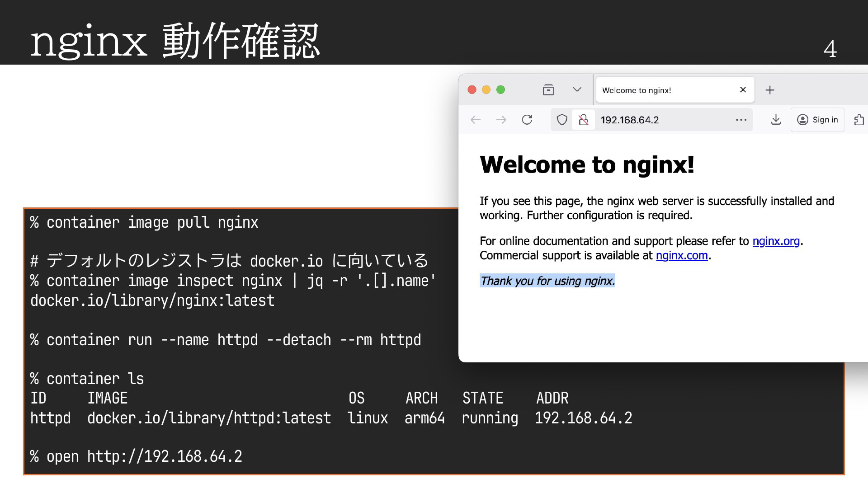Close the Welcome to nginx! tab
The image size is (868, 488).
pyautogui.click(x=743, y=89)
